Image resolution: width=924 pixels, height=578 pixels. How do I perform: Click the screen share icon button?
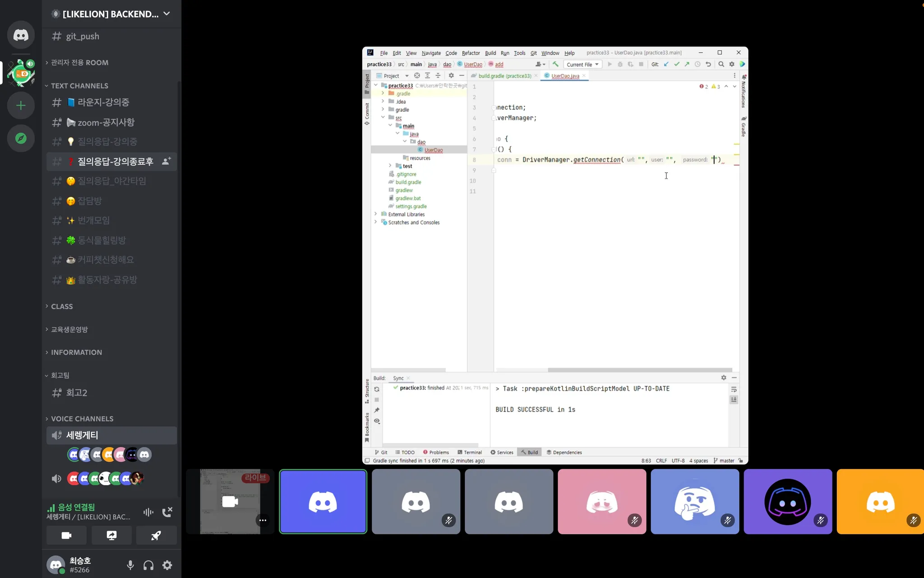pos(111,535)
